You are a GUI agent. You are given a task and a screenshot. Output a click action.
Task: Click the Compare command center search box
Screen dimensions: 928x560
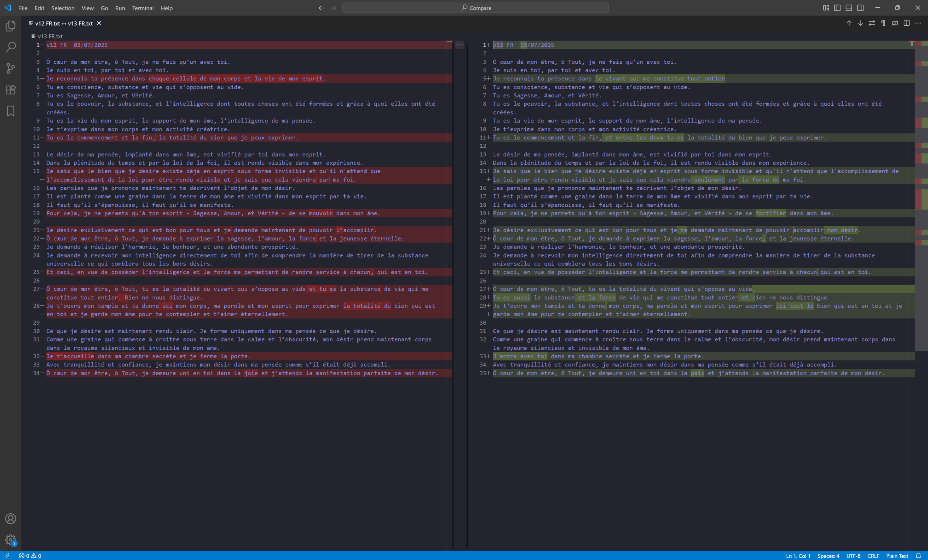475,8
